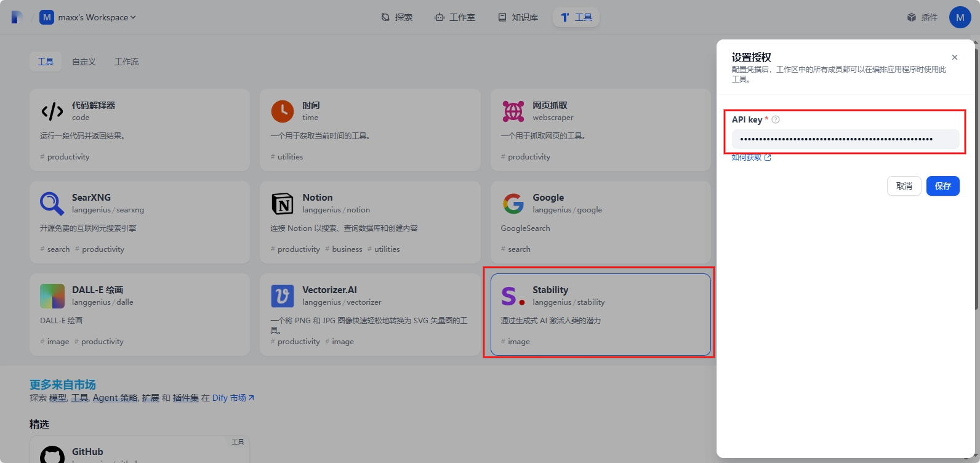Viewport: 980px width, 463px height.
Task: Click the business tag on Notion card
Action: pos(343,249)
